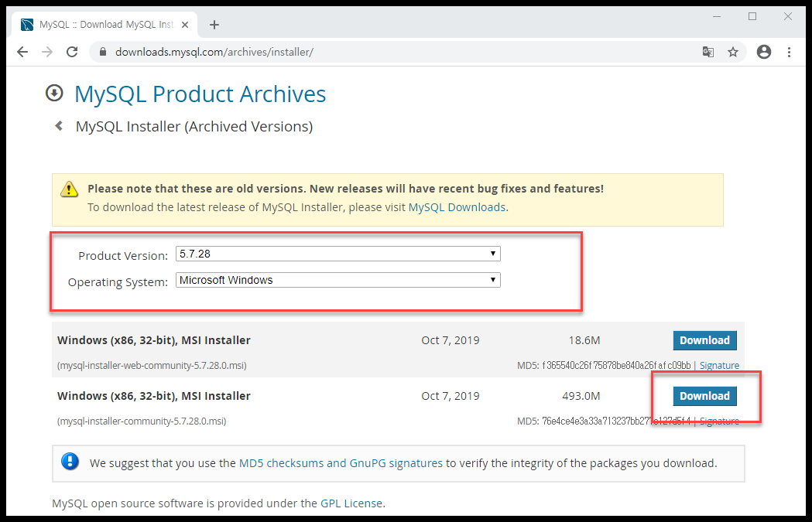Open the Operating System dropdown

coord(338,280)
